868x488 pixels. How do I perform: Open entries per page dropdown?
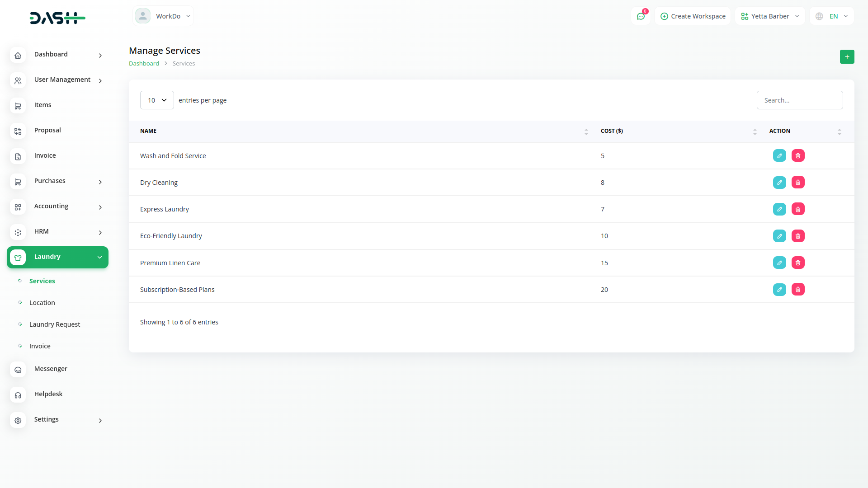157,100
